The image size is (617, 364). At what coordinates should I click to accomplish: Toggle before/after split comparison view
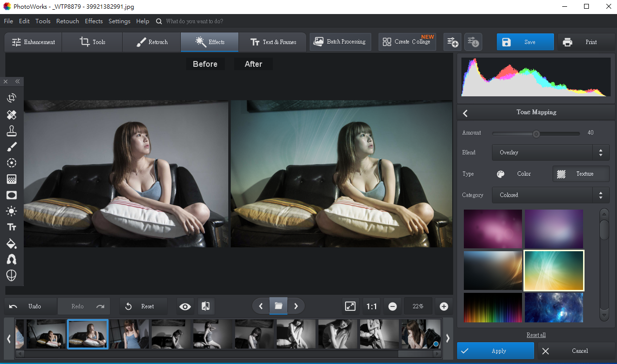(x=206, y=306)
